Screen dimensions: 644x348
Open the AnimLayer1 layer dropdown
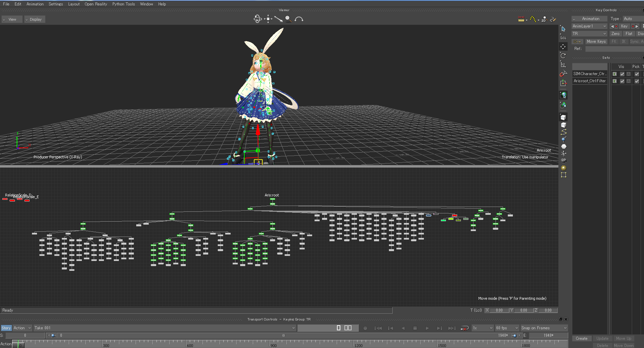[589, 26]
